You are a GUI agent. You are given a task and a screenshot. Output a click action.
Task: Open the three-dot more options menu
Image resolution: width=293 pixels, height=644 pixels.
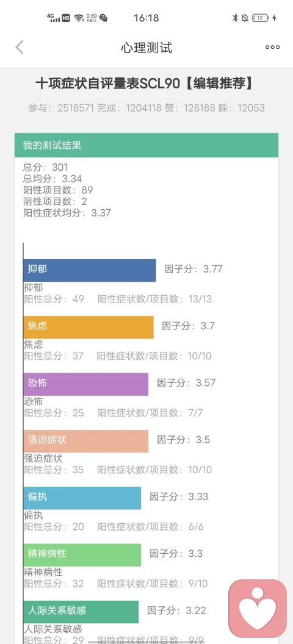272,47
